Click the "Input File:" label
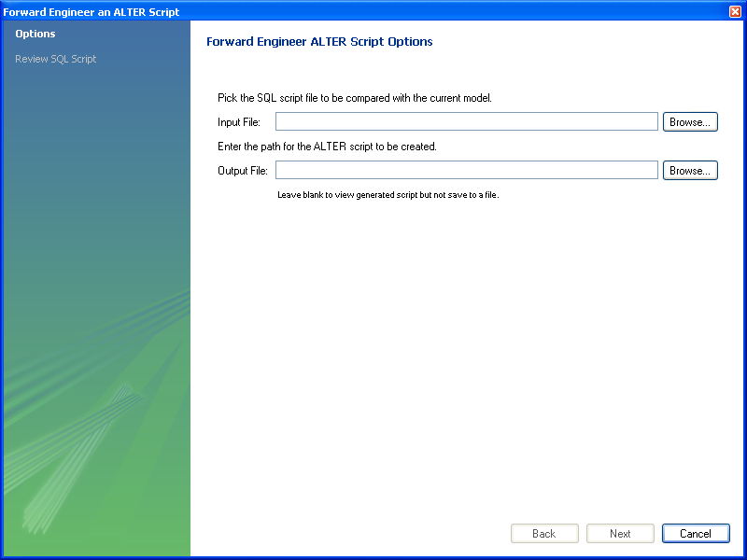Viewport: 747px width, 560px height. click(x=239, y=122)
